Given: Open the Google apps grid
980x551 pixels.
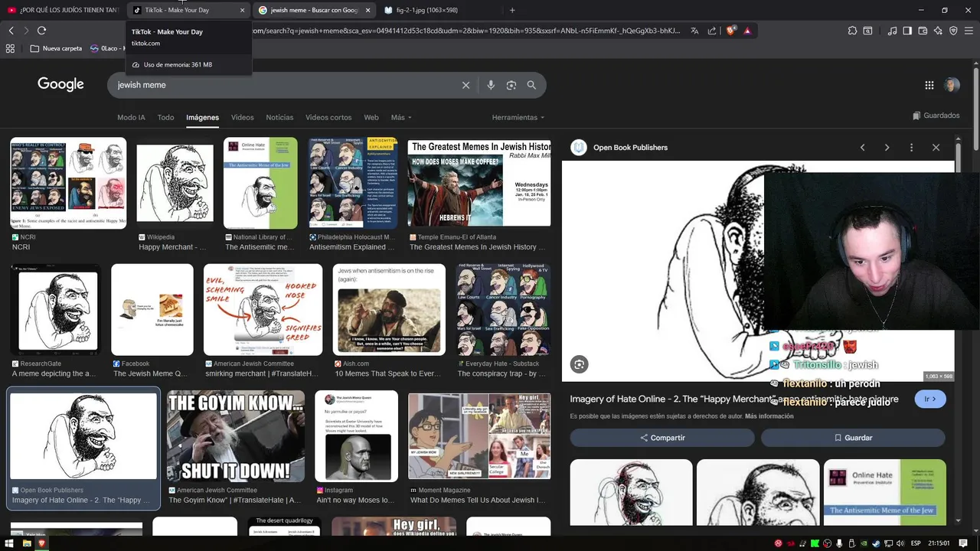Looking at the screenshot, I should pyautogui.click(x=929, y=85).
